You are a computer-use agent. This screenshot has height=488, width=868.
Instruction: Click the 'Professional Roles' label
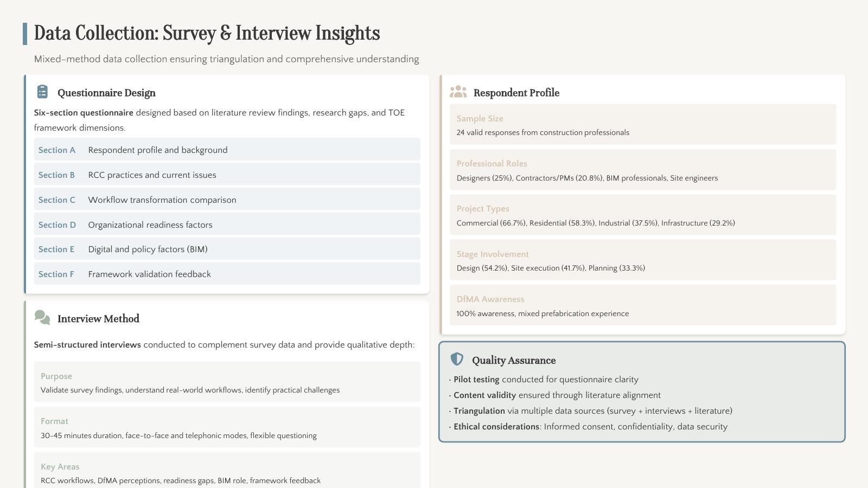[x=492, y=164]
